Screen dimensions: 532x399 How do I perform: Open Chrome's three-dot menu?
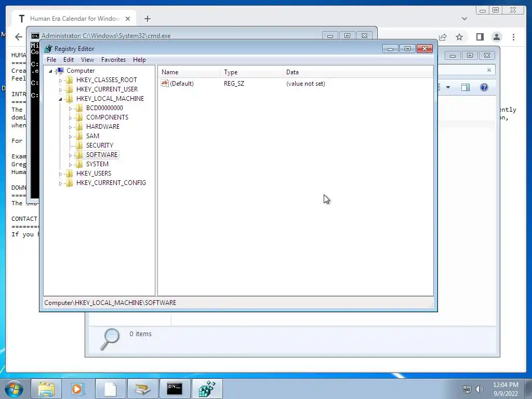click(513, 37)
